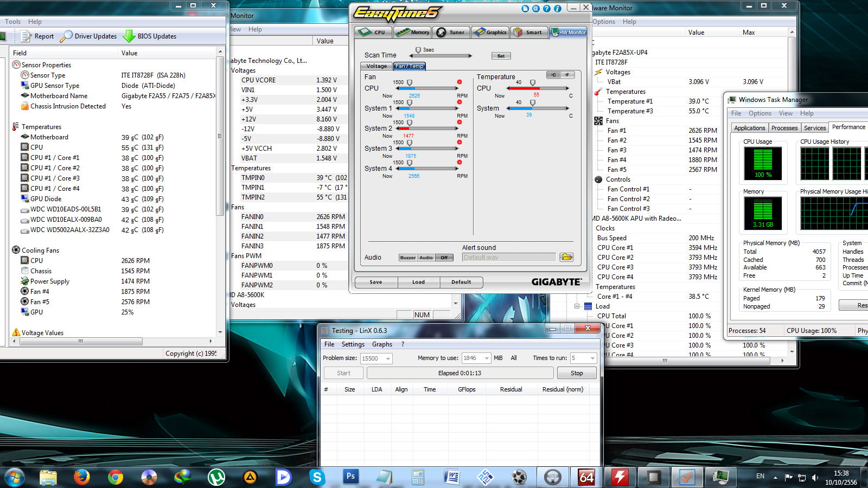Expand the Memory to use dropdown
Image resolution: width=868 pixels, height=488 pixels.
point(487,358)
